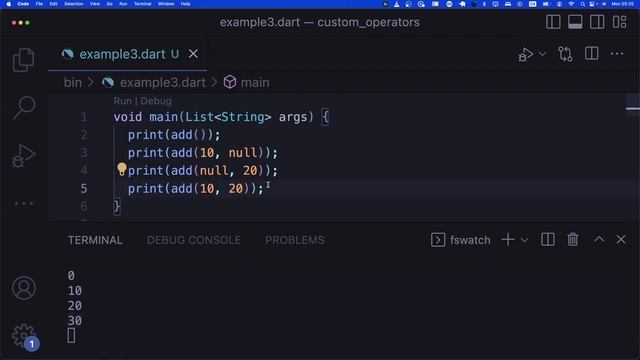Click main symbol in breadcrumb
Viewport: 640px width, 360px height.
click(255, 82)
